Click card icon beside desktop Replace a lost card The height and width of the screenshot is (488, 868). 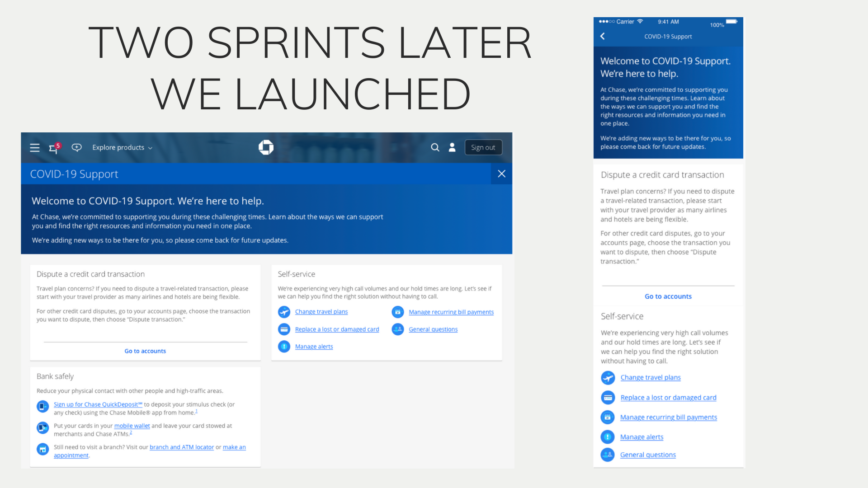[x=284, y=329]
